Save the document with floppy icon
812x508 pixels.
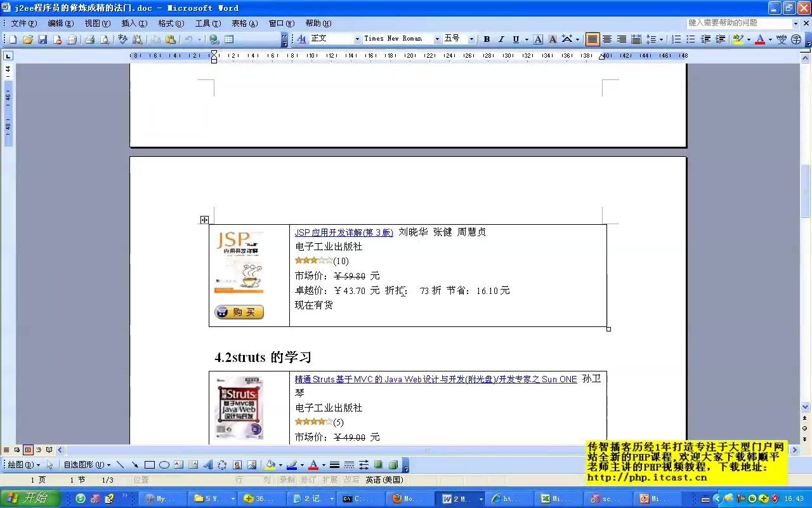(43, 39)
